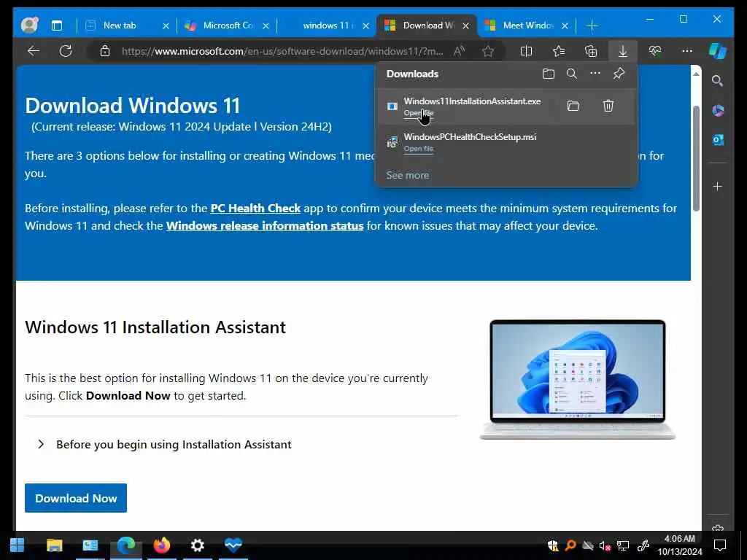The image size is (747, 560).
Task: Open the Copilot icon in toolbar
Action: (x=718, y=51)
